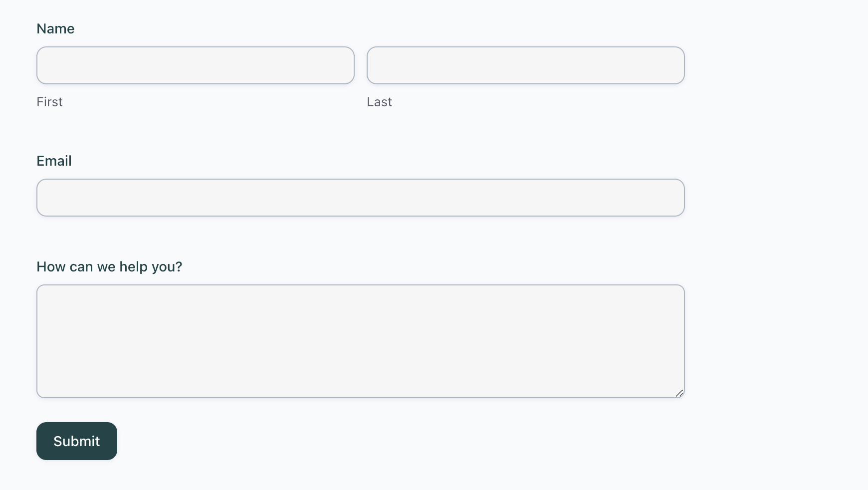This screenshot has width=868, height=490.
Task: Click inside the rightmost name input
Action: pos(525,65)
